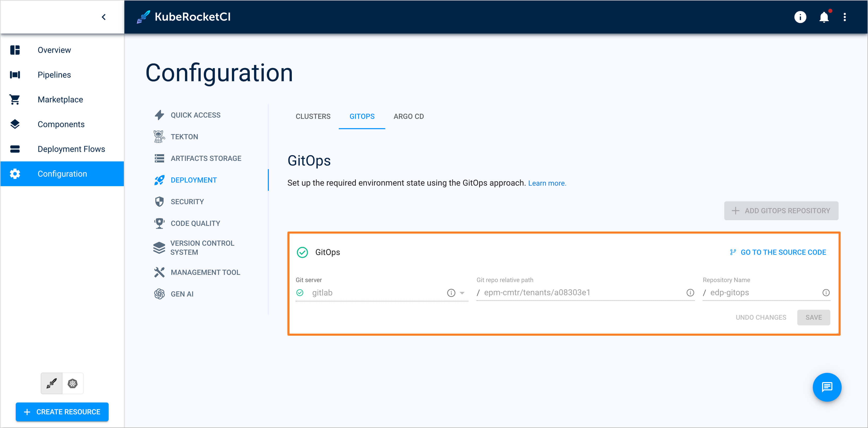
Task: Open the Security shield icon
Action: [159, 201]
